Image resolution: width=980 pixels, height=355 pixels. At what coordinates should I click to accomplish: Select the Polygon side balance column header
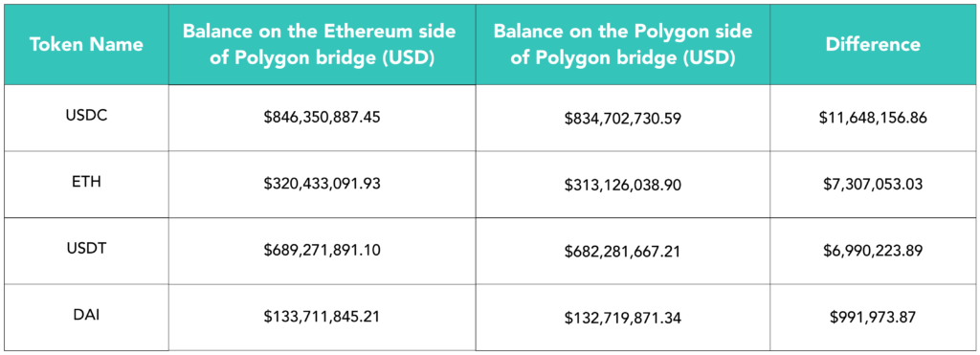(622, 44)
